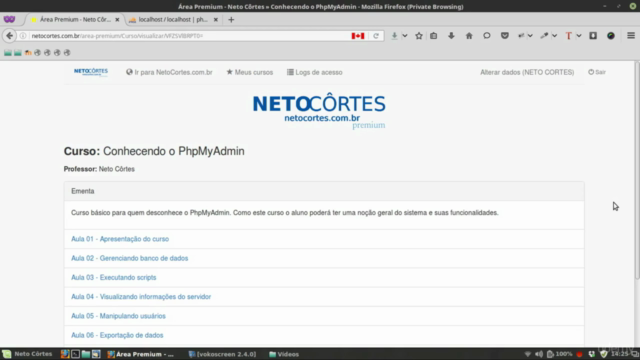Click the site information icon in URL bar
Image resolution: width=640 pixels, height=360 pixels.
23,36
